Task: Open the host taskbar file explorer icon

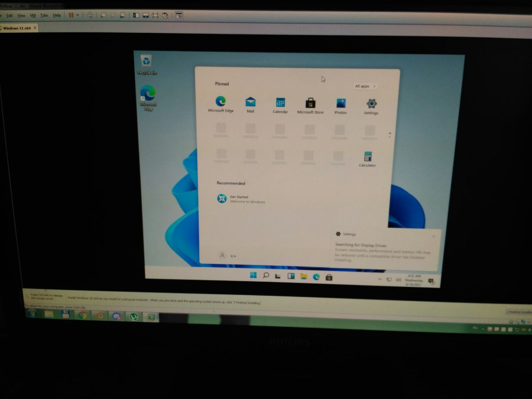Action: click(49, 314)
